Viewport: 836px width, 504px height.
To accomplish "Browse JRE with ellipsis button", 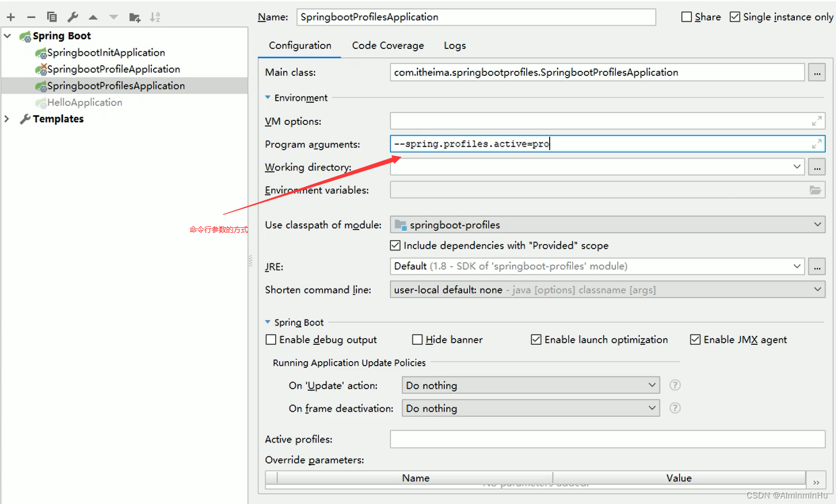I will [x=817, y=267].
